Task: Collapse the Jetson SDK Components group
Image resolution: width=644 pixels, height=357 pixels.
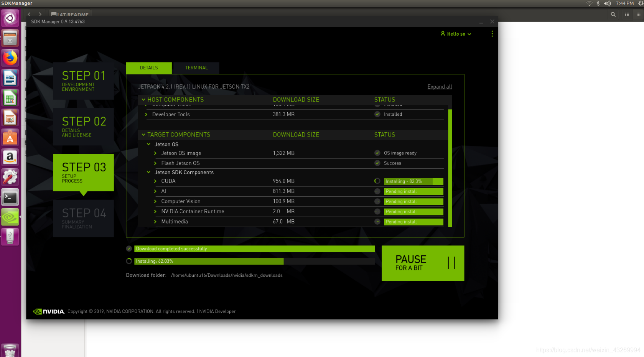Action: [x=148, y=172]
